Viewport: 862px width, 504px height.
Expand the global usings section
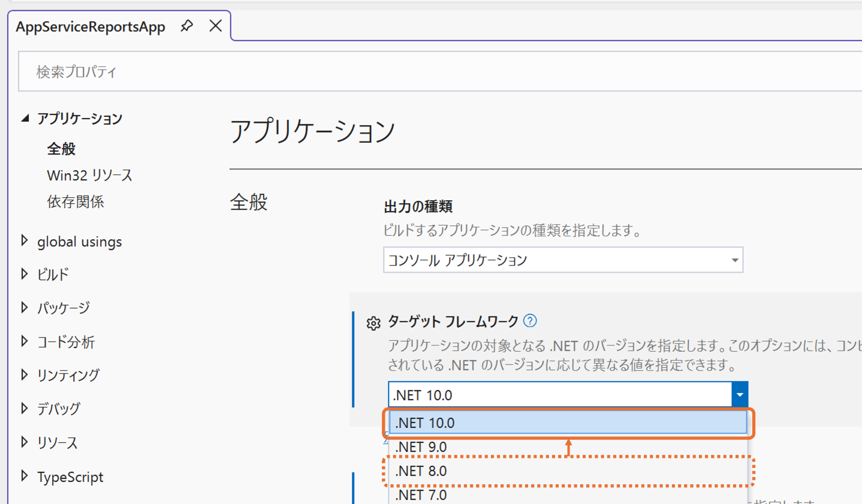pos(25,241)
